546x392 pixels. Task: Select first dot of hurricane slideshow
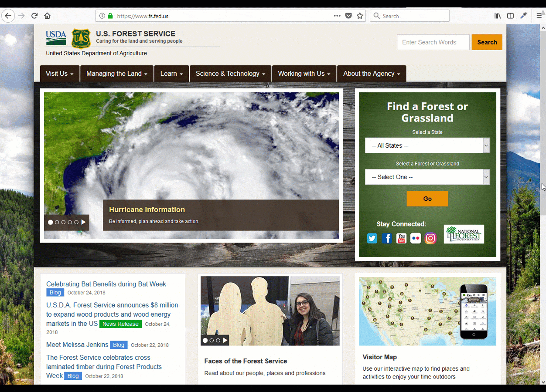pos(51,222)
